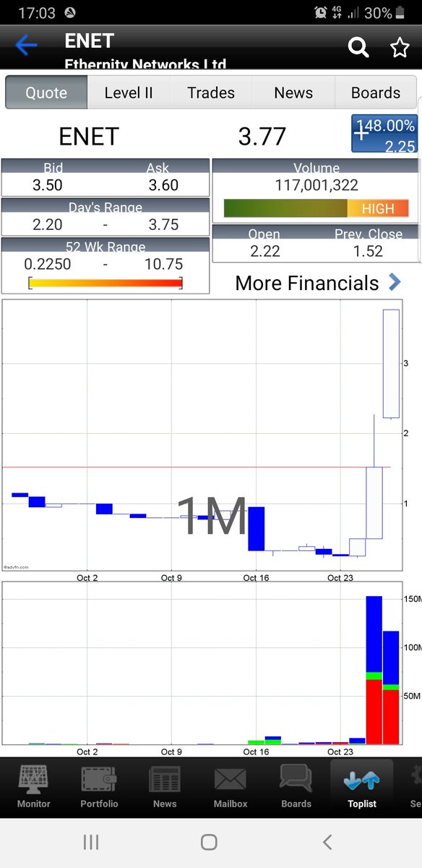Tap the More Financials chevron arrow
The height and width of the screenshot is (868, 422).
(395, 282)
